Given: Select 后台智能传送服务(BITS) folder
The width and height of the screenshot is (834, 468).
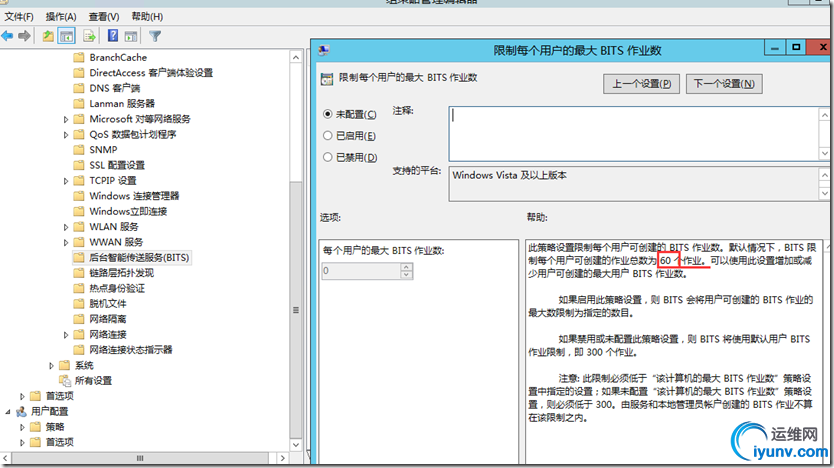Looking at the screenshot, I should 131,257.
